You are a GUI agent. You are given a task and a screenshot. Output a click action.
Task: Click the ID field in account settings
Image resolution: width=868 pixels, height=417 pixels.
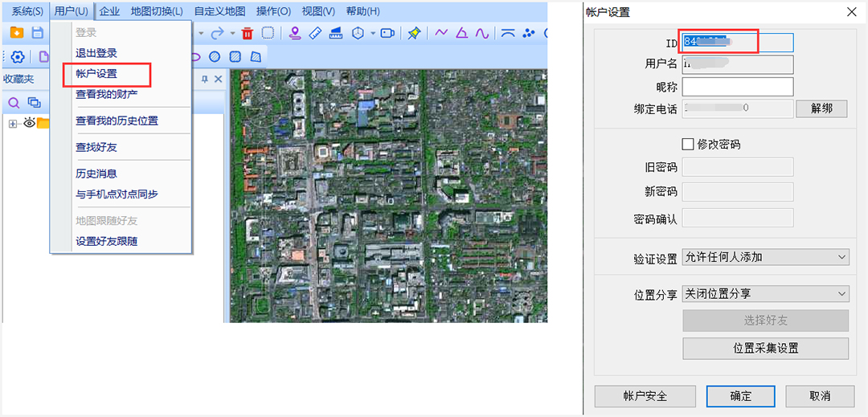(x=738, y=42)
